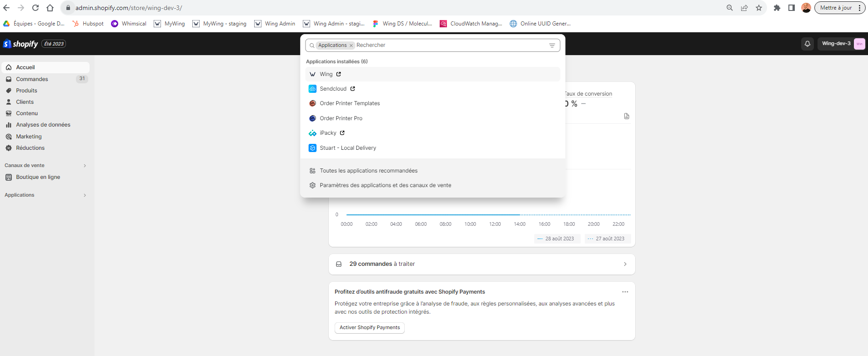The width and height of the screenshot is (868, 356).
Task: Go to browser home icon
Action: pos(50,8)
